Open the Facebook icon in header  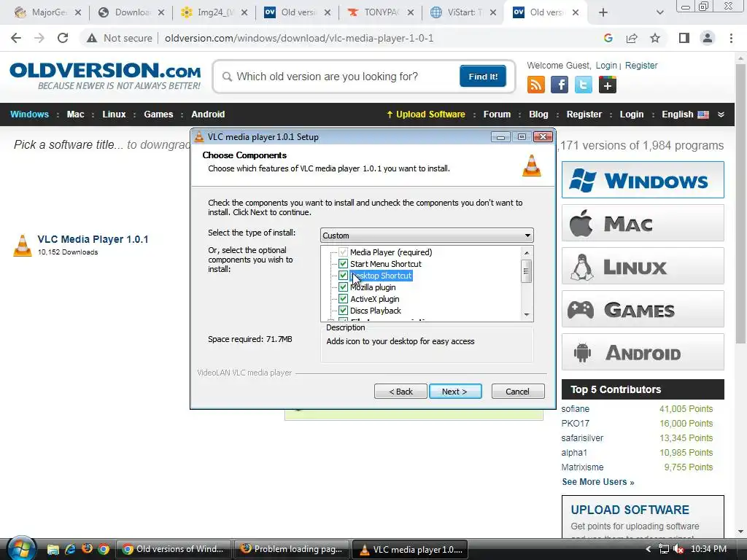[560, 85]
